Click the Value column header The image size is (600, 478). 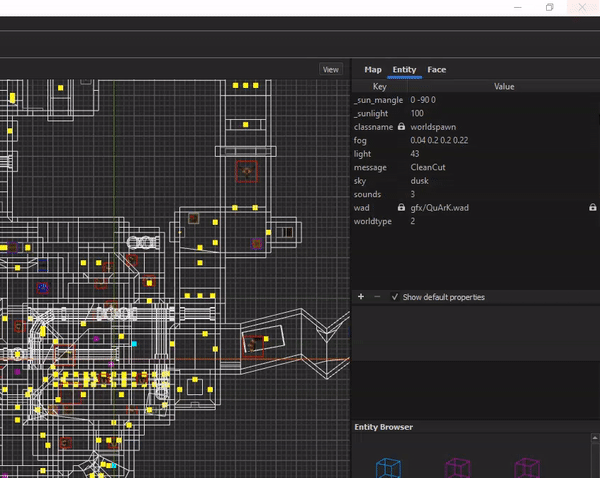[504, 86]
